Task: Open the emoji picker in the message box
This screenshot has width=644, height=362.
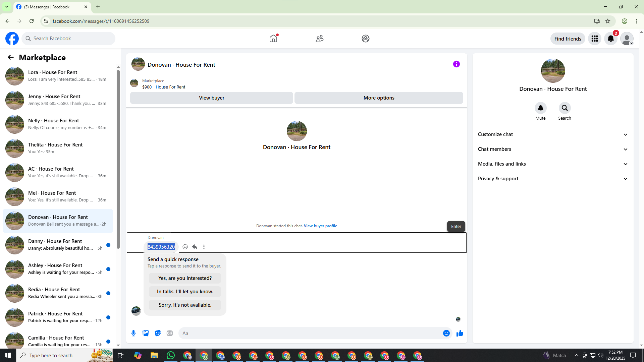Action: 446,333
